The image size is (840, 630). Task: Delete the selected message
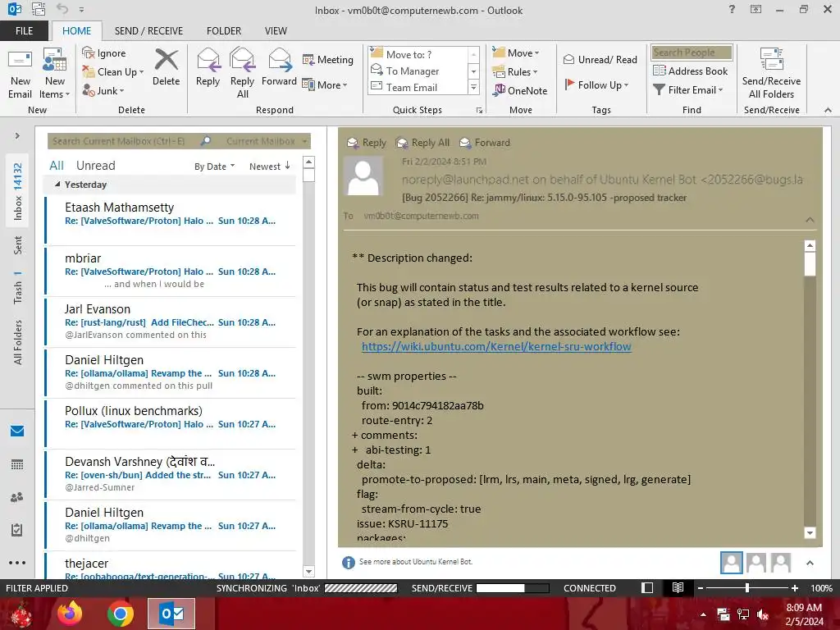coord(166,67)
